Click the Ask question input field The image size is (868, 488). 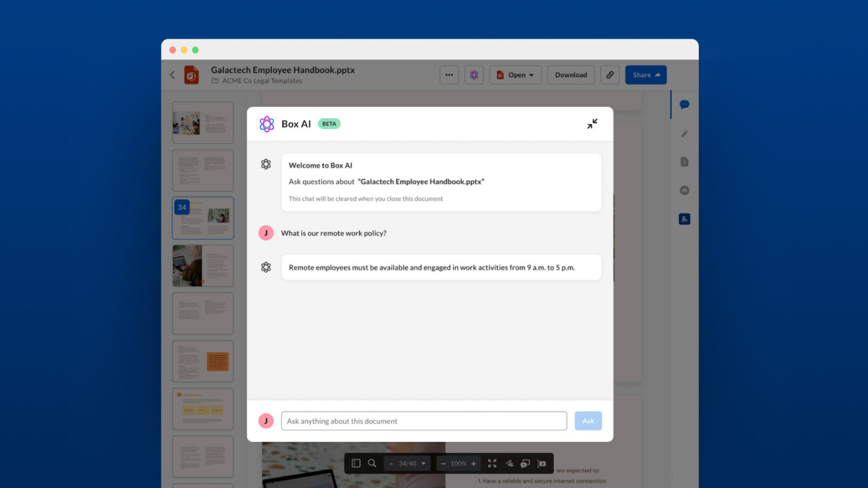pyautogui.click(x=424, y=421)
